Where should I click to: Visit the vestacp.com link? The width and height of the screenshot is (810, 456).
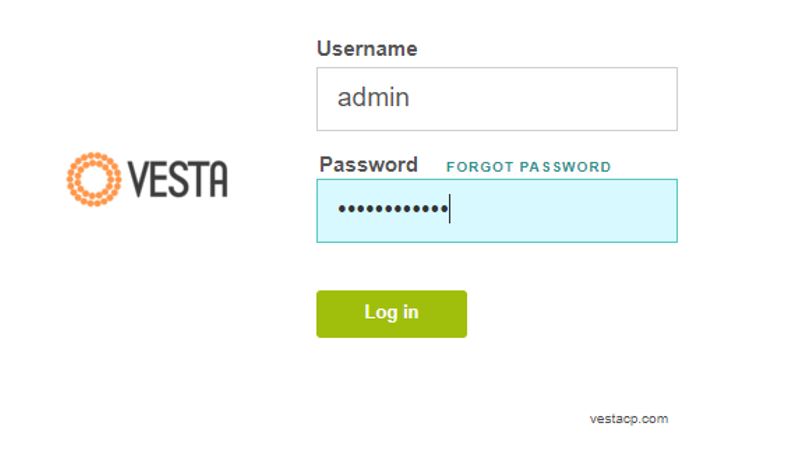(628, 419)
